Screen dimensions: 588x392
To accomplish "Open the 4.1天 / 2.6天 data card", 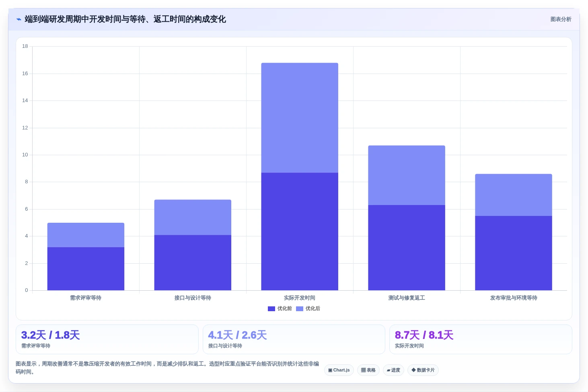I will coord(294,339).
